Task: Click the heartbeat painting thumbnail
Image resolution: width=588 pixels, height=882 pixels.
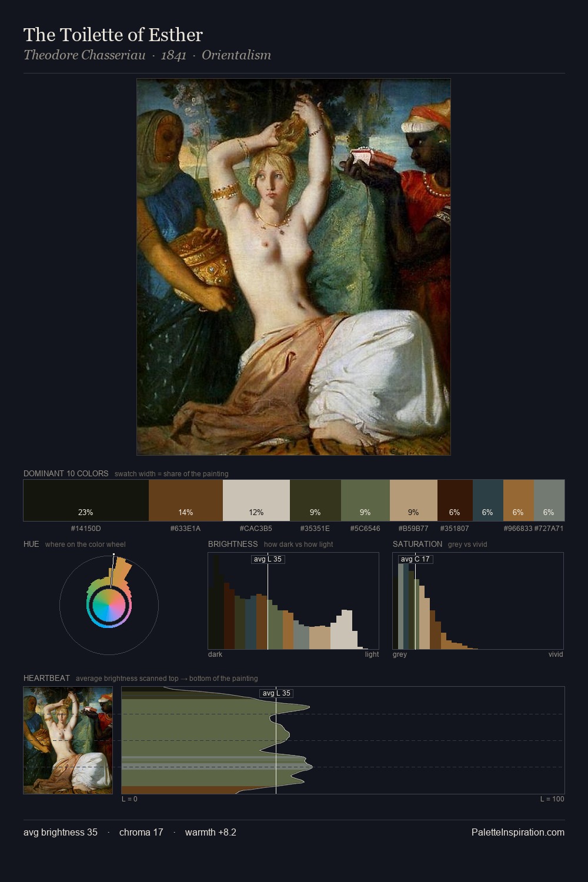Action: [68, 740]
